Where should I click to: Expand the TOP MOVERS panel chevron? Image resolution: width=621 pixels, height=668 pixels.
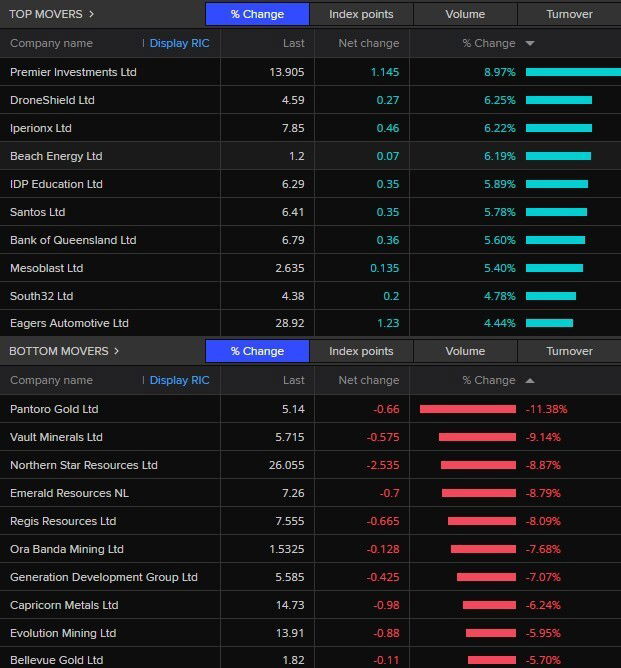(x=91, y=14)
